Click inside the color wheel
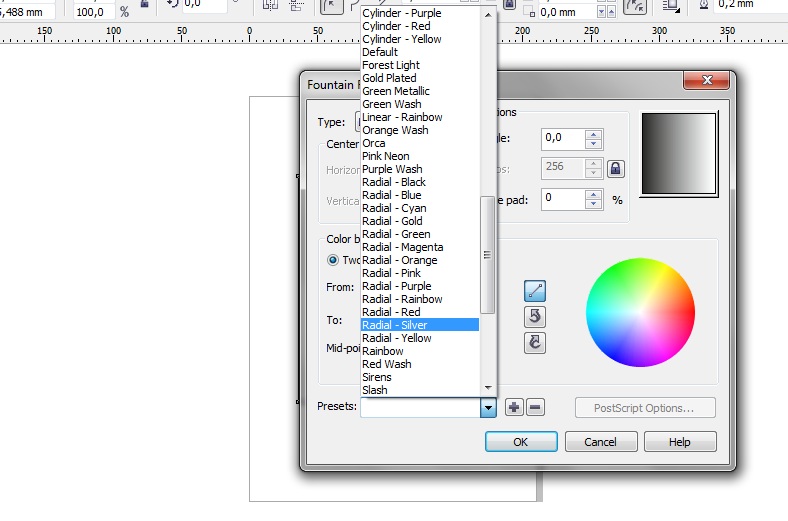788x521 pixels. coord(640,311)
